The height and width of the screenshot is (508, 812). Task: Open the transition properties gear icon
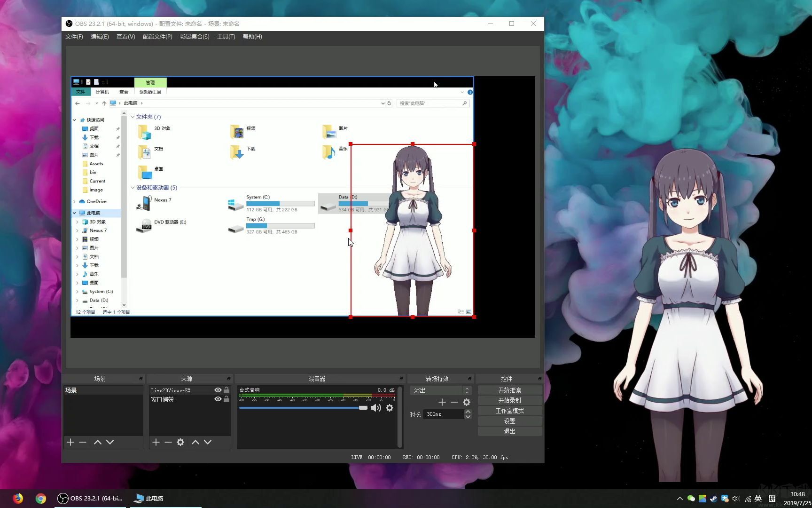467,402
